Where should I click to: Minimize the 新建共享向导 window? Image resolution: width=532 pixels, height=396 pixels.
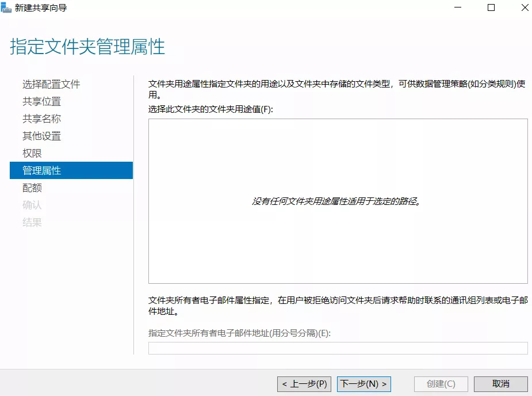(x=458, y=7)
